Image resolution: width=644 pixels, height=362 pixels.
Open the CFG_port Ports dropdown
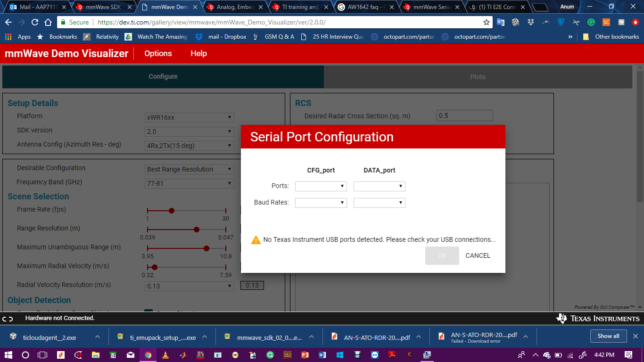click(321, 186)
